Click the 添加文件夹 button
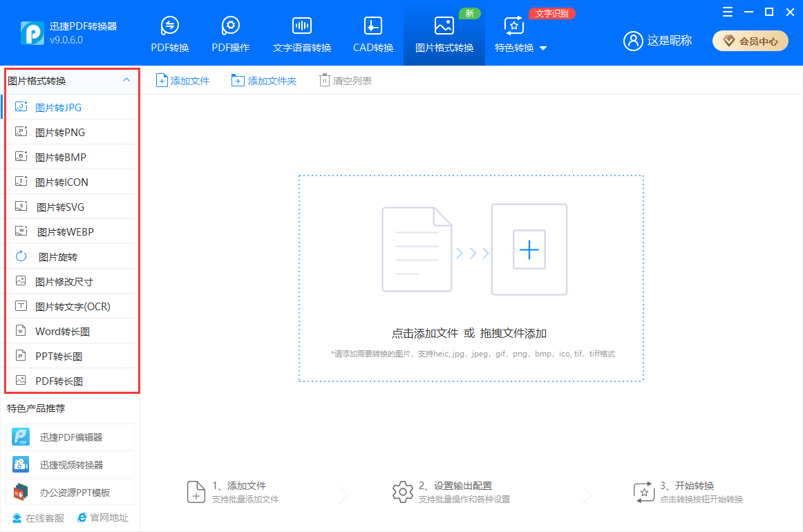This screenshot has width=803, height=532. click(264, 81)
